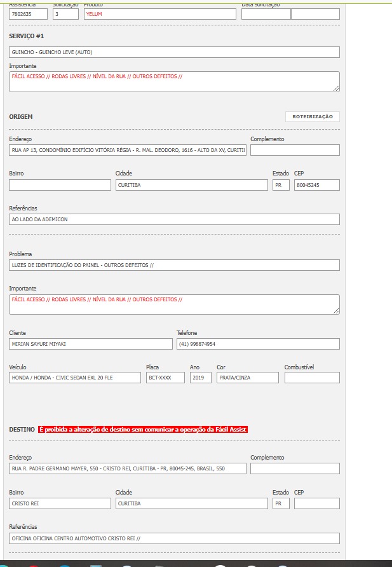
Task: Click the ROTEIRIZAÇÃO button
Action: point(313,116)
